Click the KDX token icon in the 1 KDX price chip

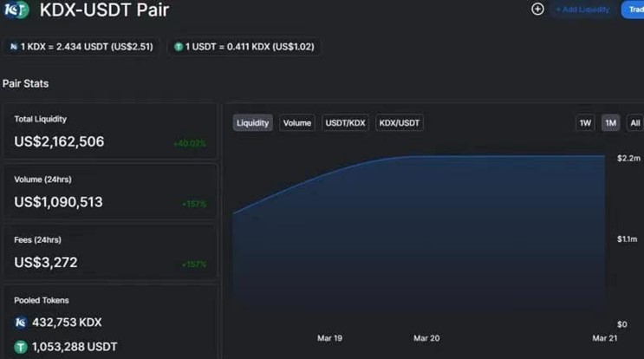[x=14, y=47]
